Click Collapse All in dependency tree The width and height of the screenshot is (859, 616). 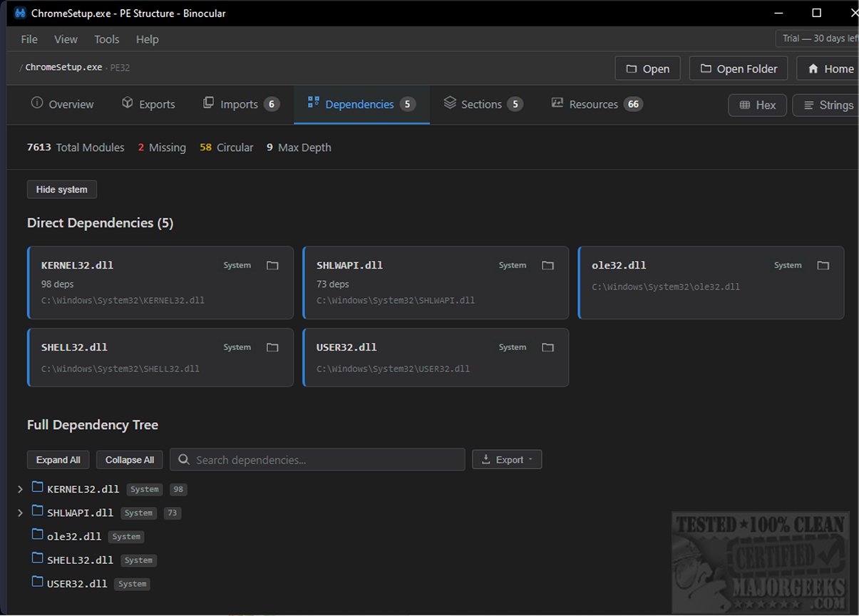point(130,460)
